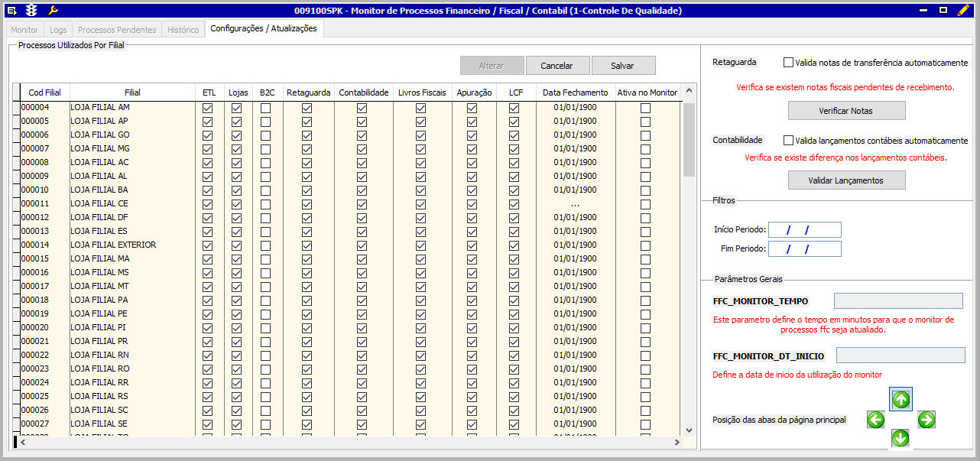The image size is (980, 461).
Task: Click the Verificar Notas button
Action: coord(846,111)
